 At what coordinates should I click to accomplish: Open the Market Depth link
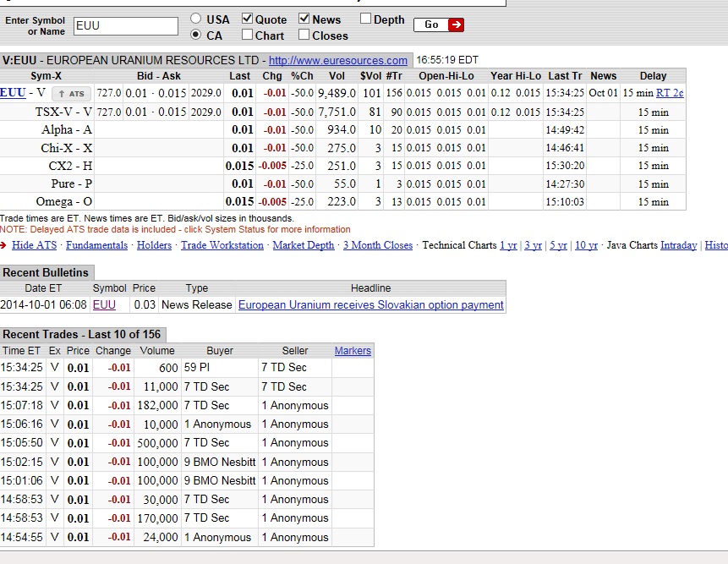[303, 245]
